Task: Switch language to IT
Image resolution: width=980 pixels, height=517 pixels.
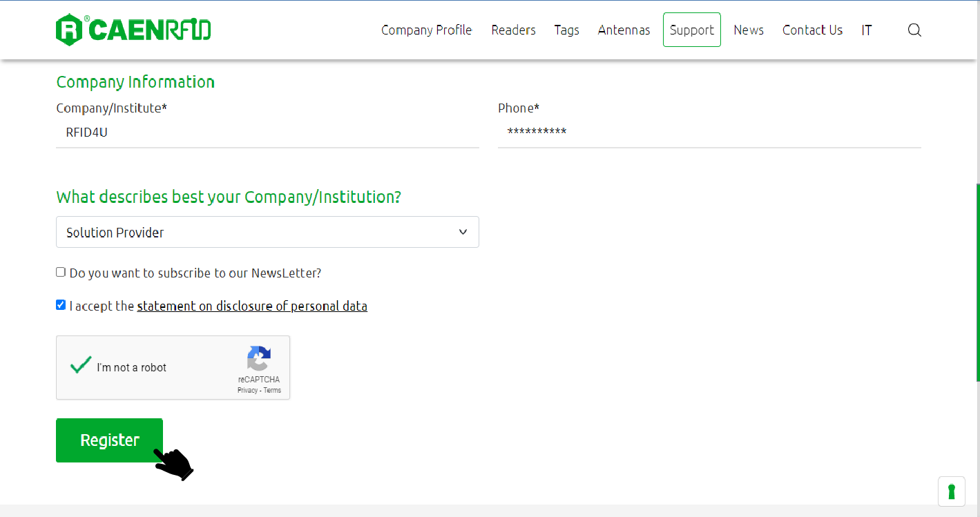Action: (867, 30)
